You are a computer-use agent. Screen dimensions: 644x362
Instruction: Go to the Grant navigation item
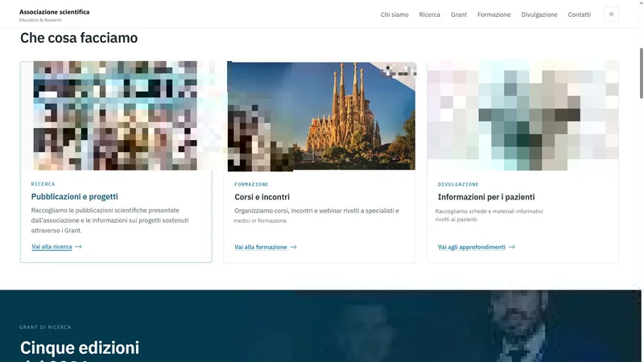458,14
